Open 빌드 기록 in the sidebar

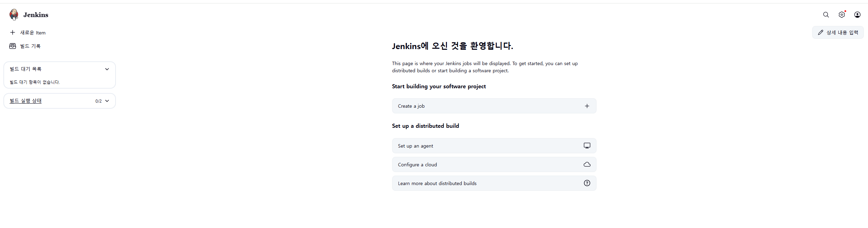pyautogui.click(x=30, y=46)
